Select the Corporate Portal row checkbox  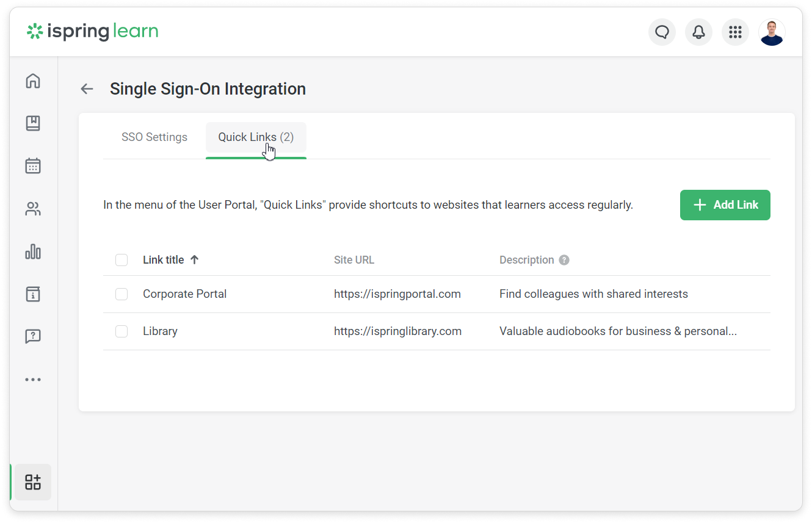coord(121,294)
